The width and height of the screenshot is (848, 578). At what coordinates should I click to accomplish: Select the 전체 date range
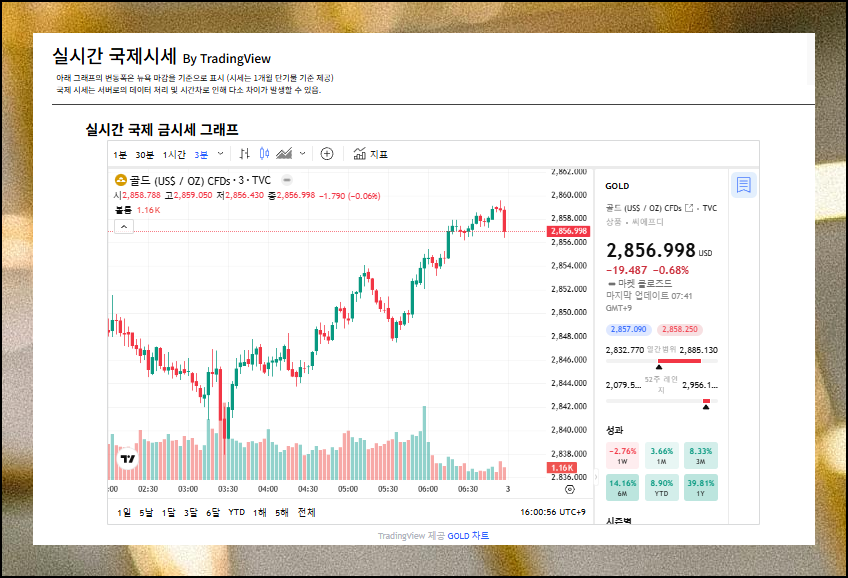point(307,512)
